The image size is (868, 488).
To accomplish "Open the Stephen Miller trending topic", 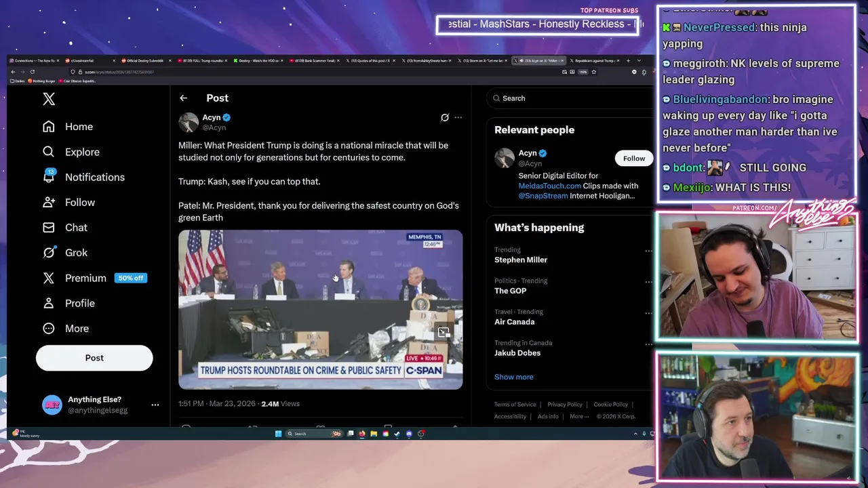I will (x=521, y=260).
